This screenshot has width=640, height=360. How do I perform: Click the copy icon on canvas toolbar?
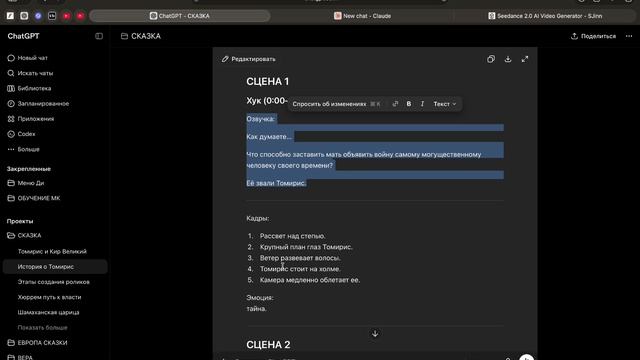click(491, 59)
